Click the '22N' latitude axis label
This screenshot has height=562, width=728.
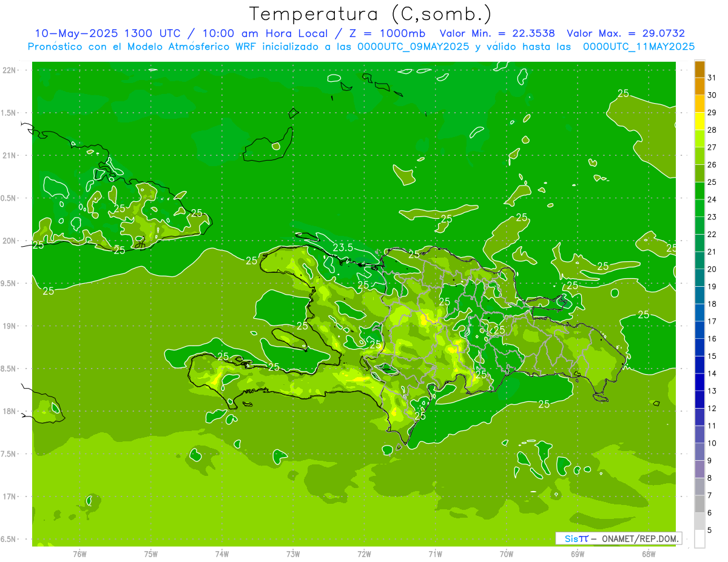pos(8,70)
